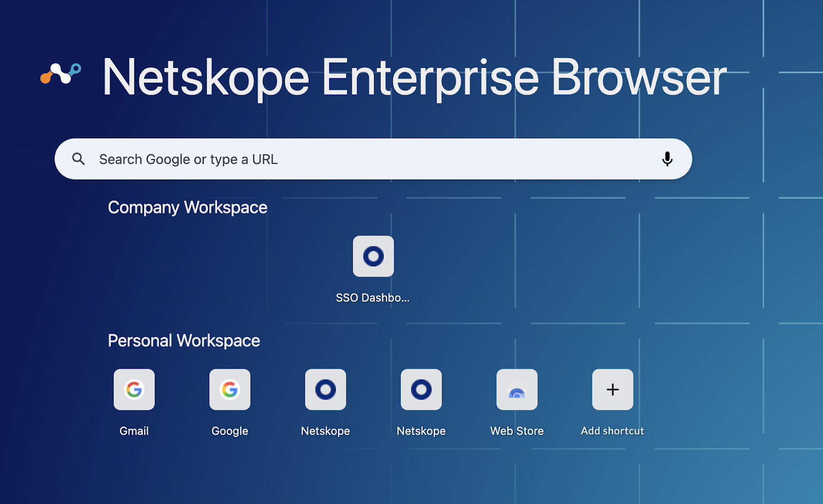Viewport: 823px width, 504px height.
Task: Open the Web Store shortcut
Action: click(x=517, y=389)
